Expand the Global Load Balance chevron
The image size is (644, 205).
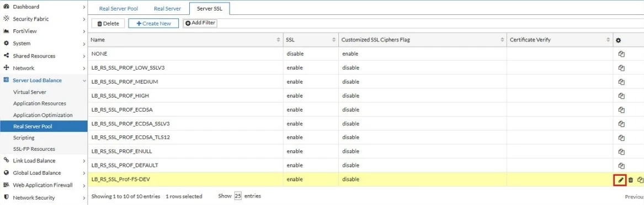click(x=84, y=174)
